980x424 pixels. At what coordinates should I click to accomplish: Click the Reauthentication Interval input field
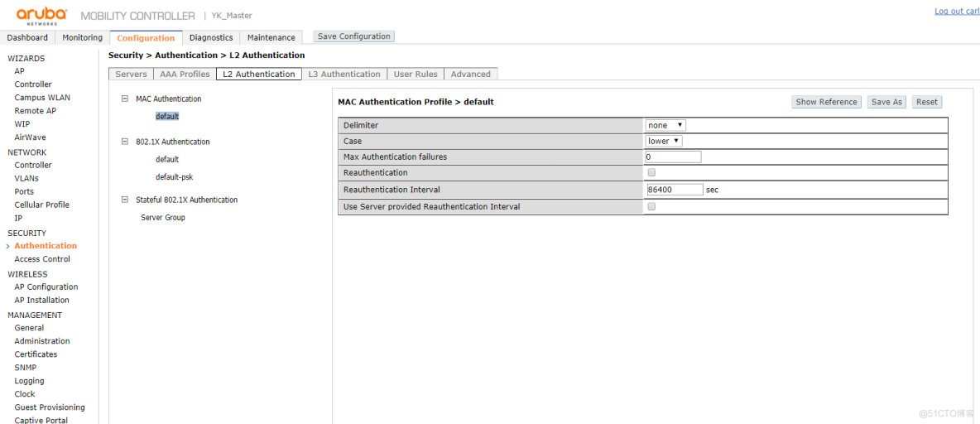tap(675, 190)
